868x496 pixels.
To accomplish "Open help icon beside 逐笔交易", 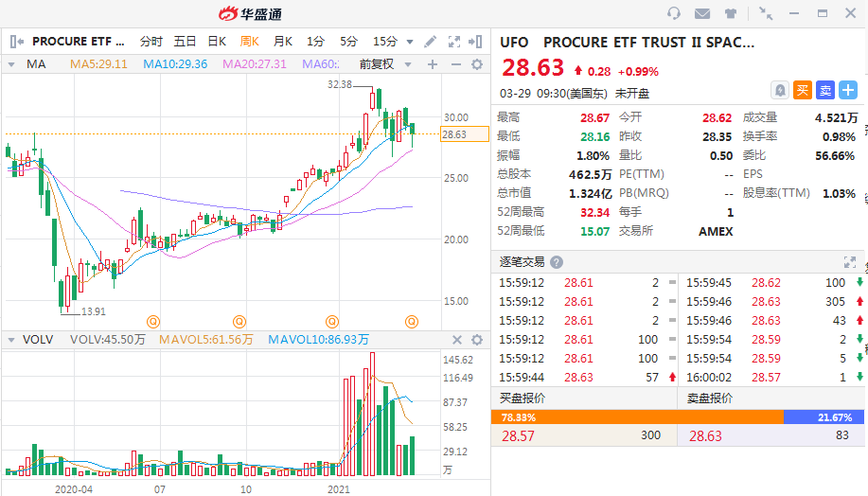I will (x=557, y=262).
